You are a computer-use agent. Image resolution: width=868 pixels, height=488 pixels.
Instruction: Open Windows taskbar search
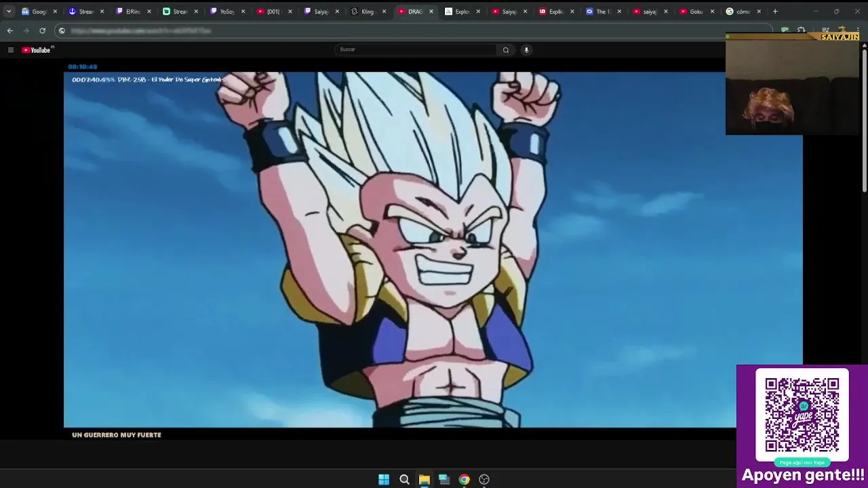pyautogui.click(x=404, y=479)
